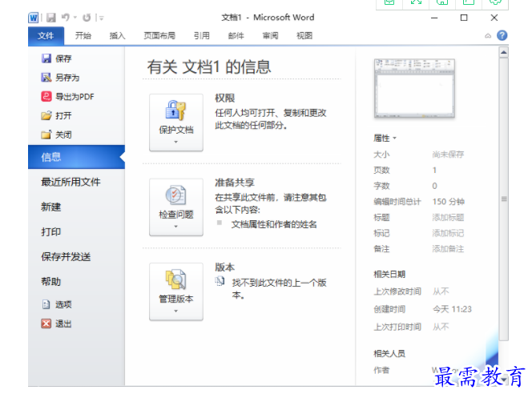Open the 帮助 section
Viewport: 532px width, 402px height.
[51, 282]
